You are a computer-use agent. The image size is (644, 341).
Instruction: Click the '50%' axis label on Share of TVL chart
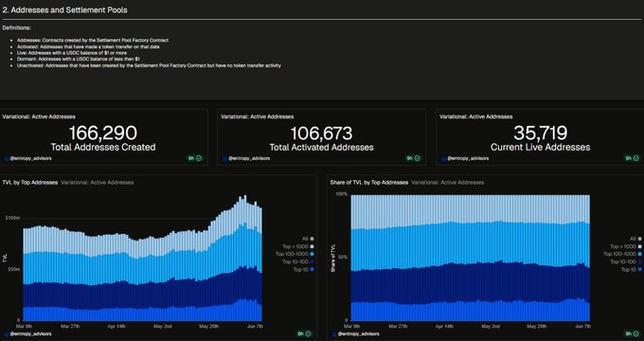[343, 258]
